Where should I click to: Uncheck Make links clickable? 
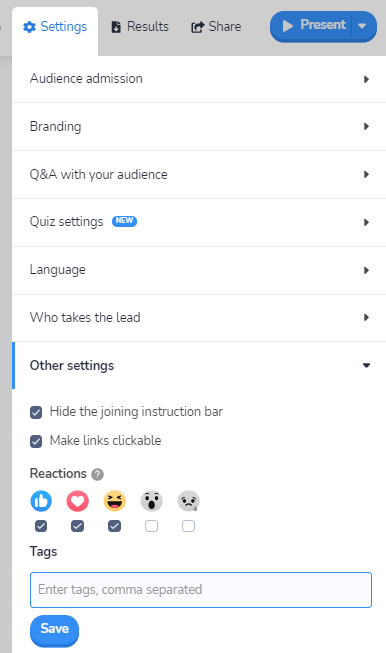click(x=36, y=441)
